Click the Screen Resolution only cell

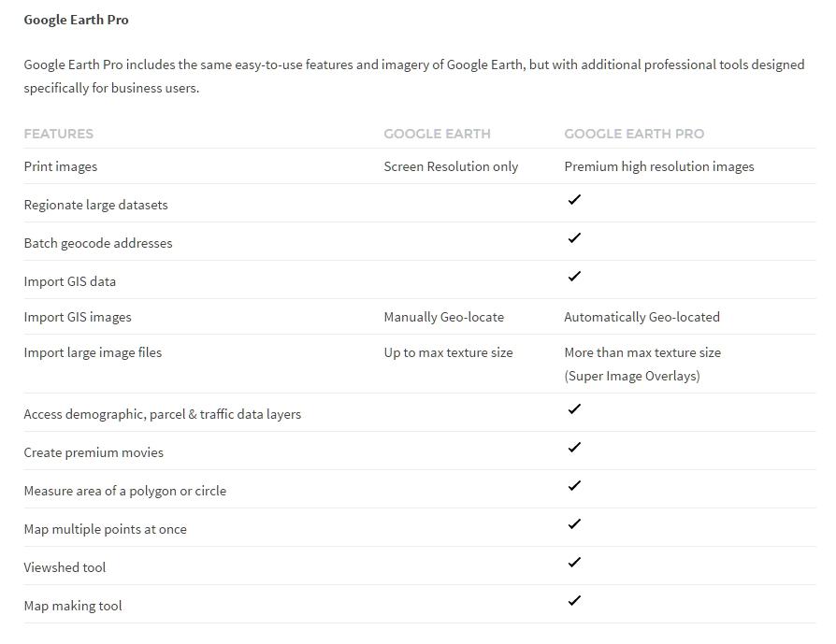tap(451, 166)
